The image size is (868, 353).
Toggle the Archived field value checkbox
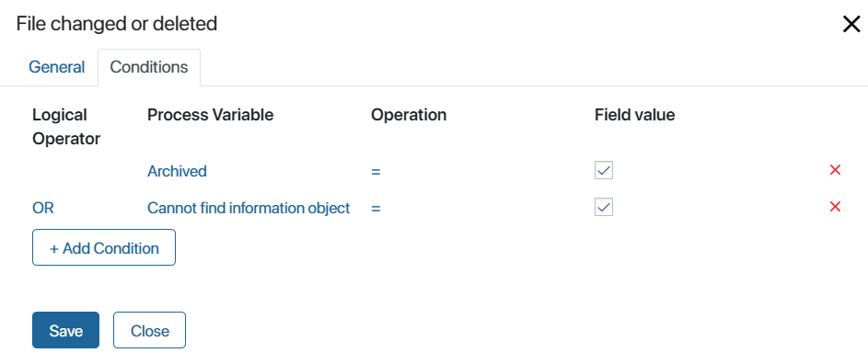coord(604,171)
